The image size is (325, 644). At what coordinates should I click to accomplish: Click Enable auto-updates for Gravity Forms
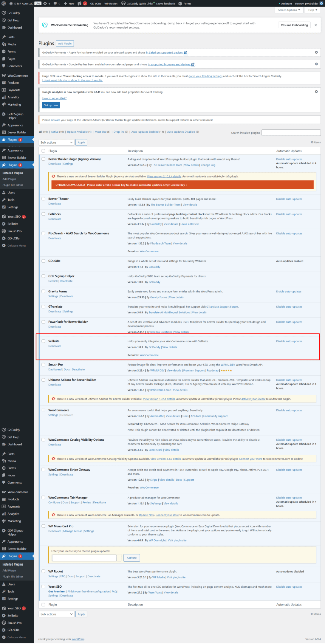click(x=289, y=292)
